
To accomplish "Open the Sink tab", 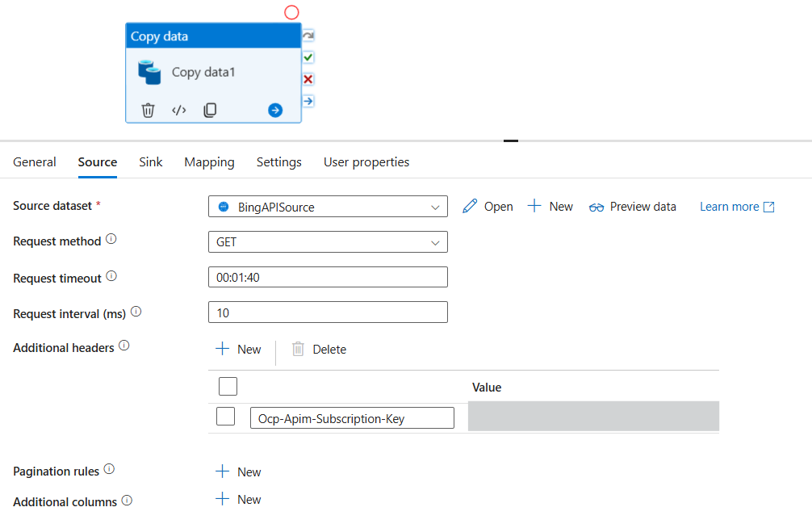I will 151,162.
